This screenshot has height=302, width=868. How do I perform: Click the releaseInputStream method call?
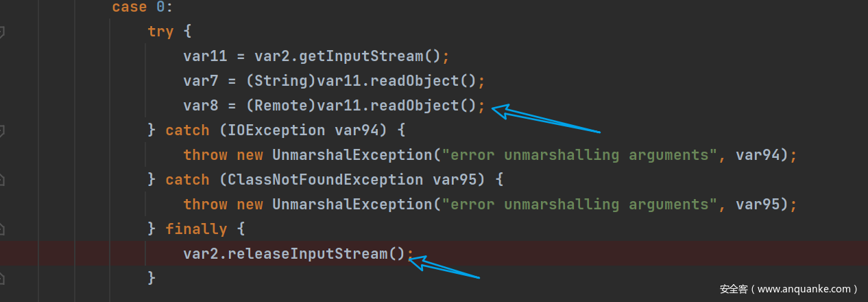(x=317, y=254)
